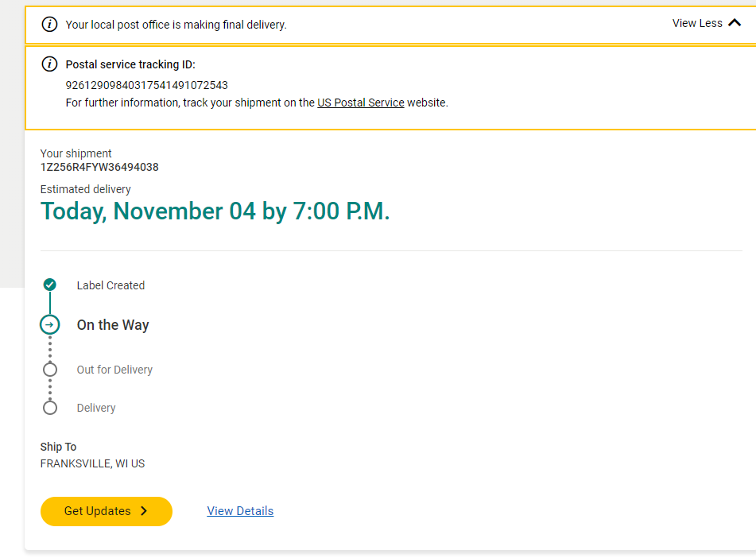Viewport: 756px width, 558px height.
Task: Click the View Less text
Action: 697,23
